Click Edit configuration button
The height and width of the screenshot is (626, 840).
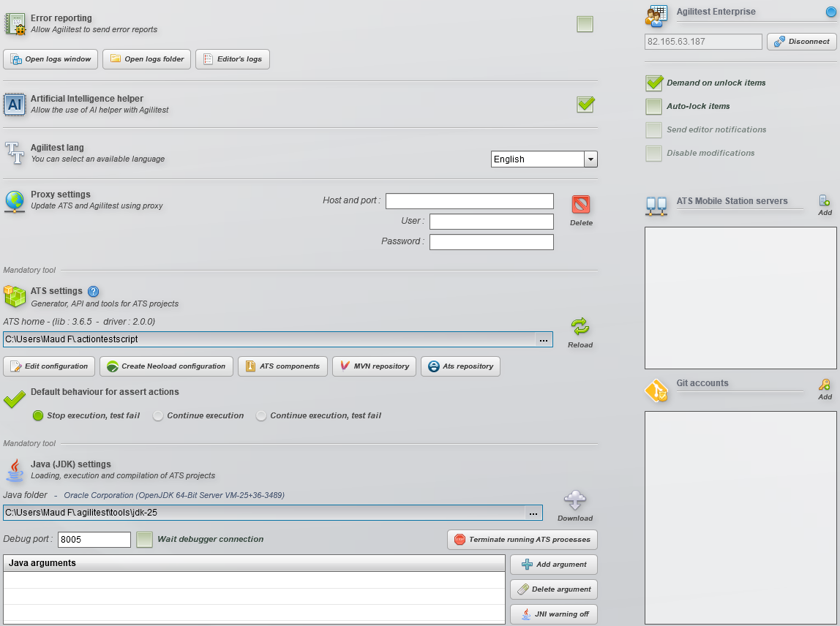pyautogui.click(x=49, y=367)
